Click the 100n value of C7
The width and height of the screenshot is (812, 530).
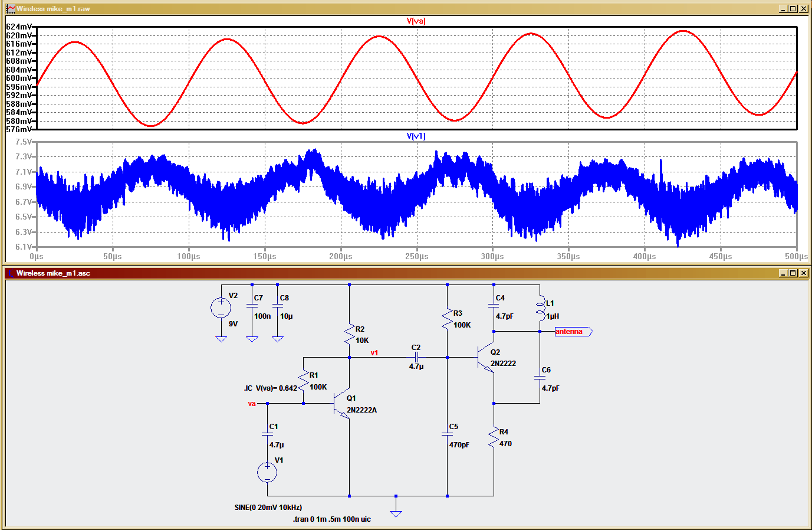pos(262,316)
